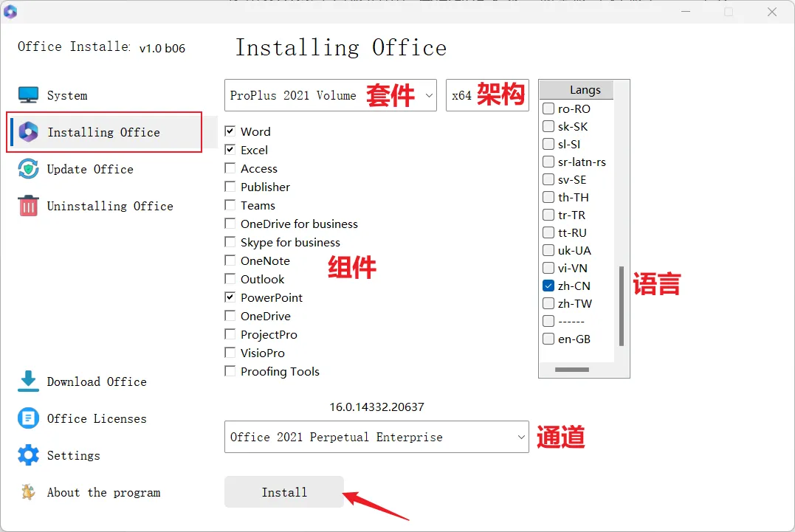Screen dimensions: 795x532
Task: Enable ProjectPro component
Action: (x=230, y=334)
